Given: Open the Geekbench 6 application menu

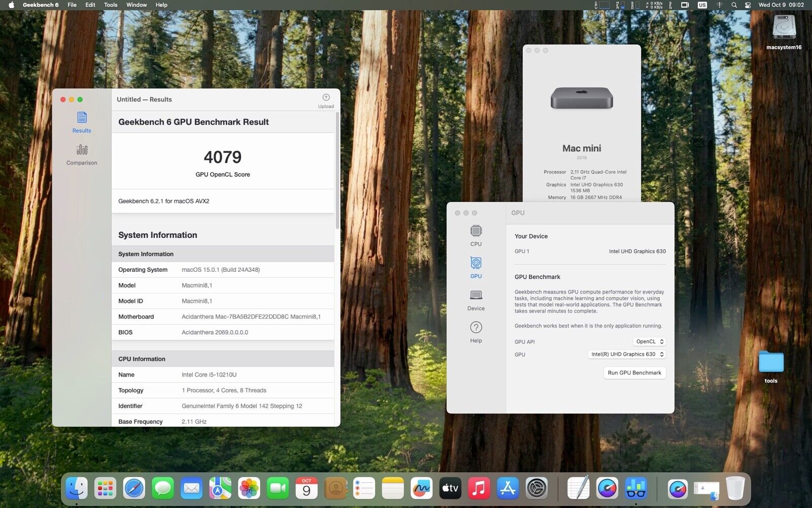Looking at the screenshot, I should click(x=41, y=5).
